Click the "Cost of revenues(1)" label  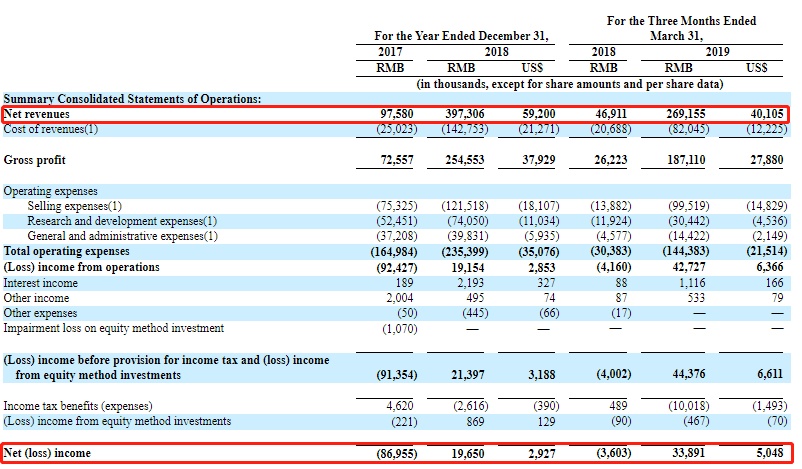tap(52, 130)
